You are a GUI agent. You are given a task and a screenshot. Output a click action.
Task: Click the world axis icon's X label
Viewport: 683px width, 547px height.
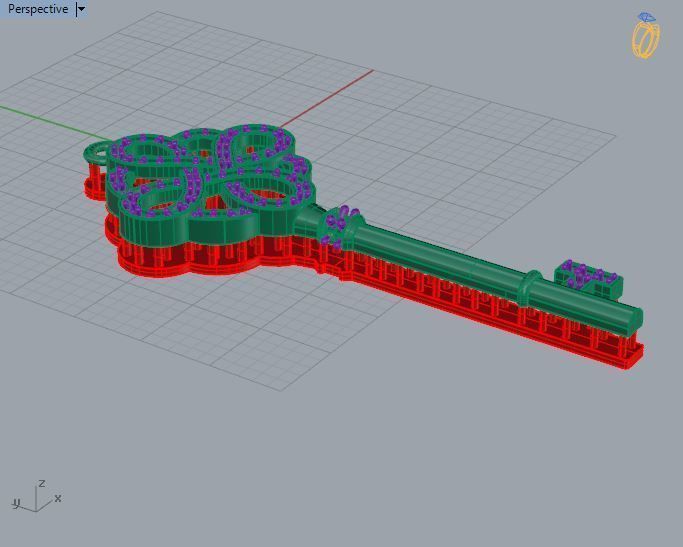point(58,498)
